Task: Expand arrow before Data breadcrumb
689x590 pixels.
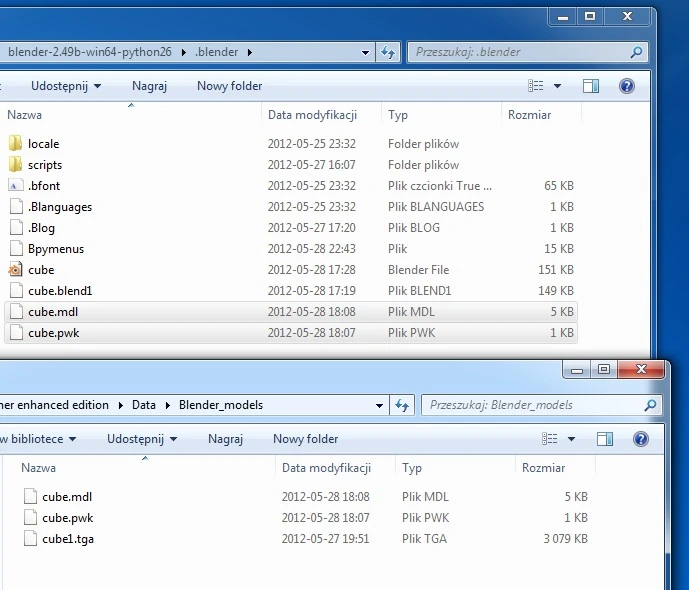Action: click(x=120, y=405)
